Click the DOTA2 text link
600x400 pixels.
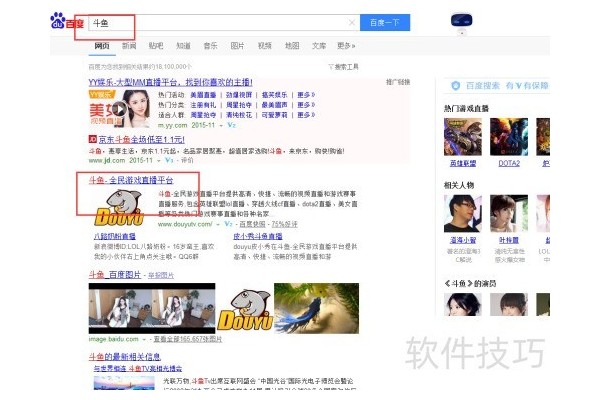pyautogui.click(x=509, y=163)
